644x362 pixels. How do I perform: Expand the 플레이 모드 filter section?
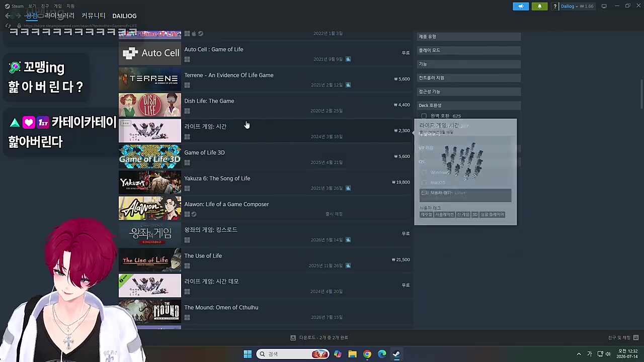coord(469,50)
